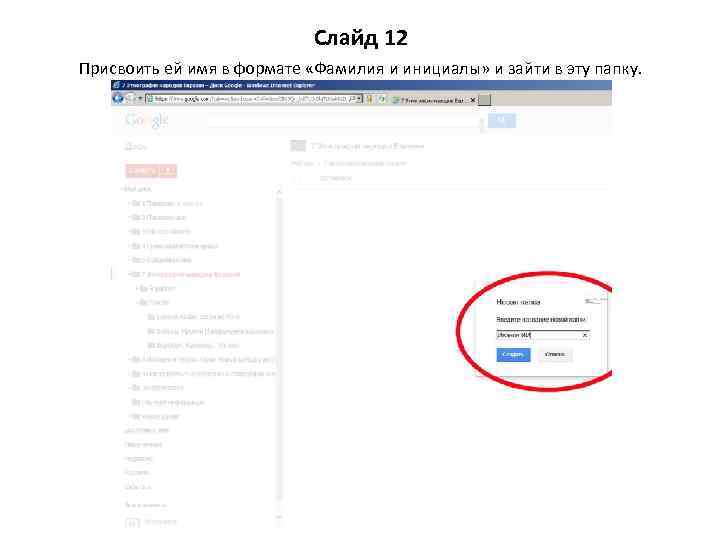Open the address bar dropdown arrow

pos(359,99)
